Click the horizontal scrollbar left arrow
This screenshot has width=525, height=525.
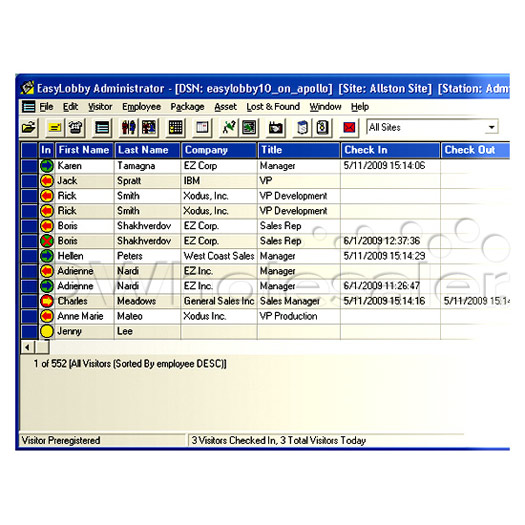click(27, 348)
